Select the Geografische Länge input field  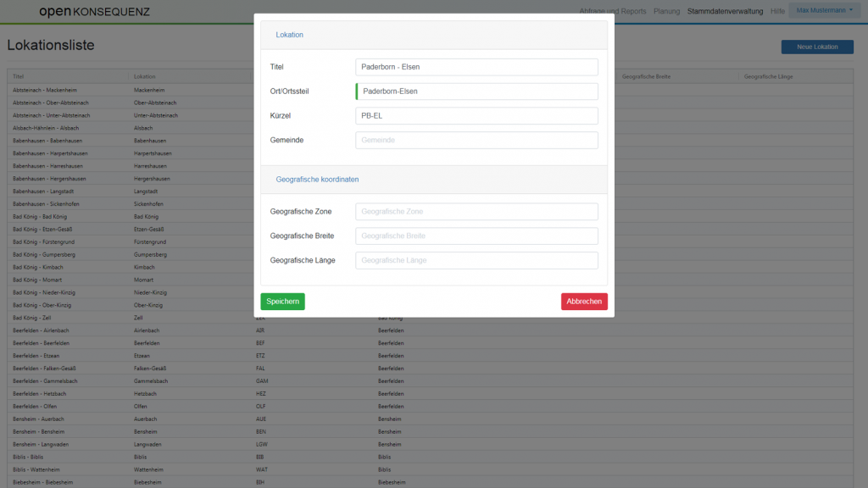476,261
